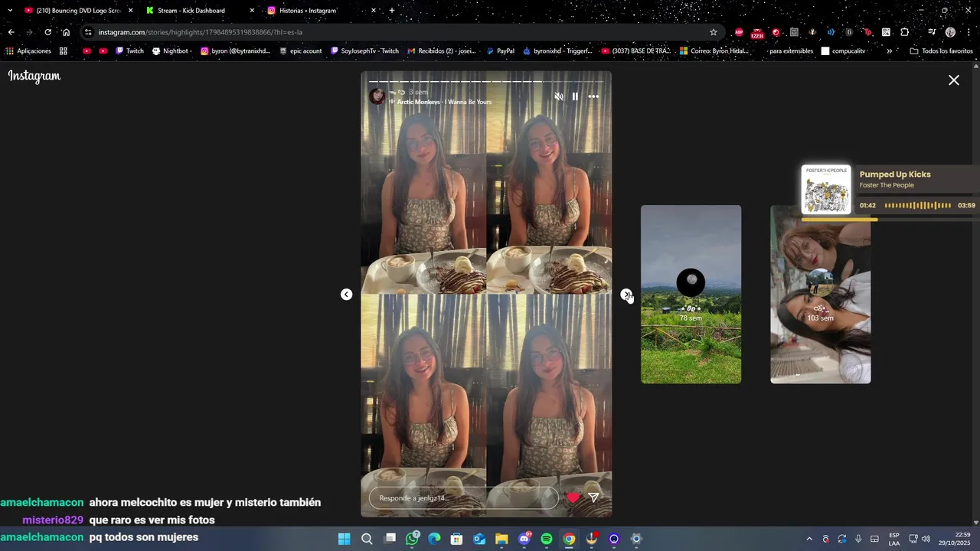Expand the tab search dropdown
The height and width of the screenshot is (551, 980).
[x=10, y=11]
